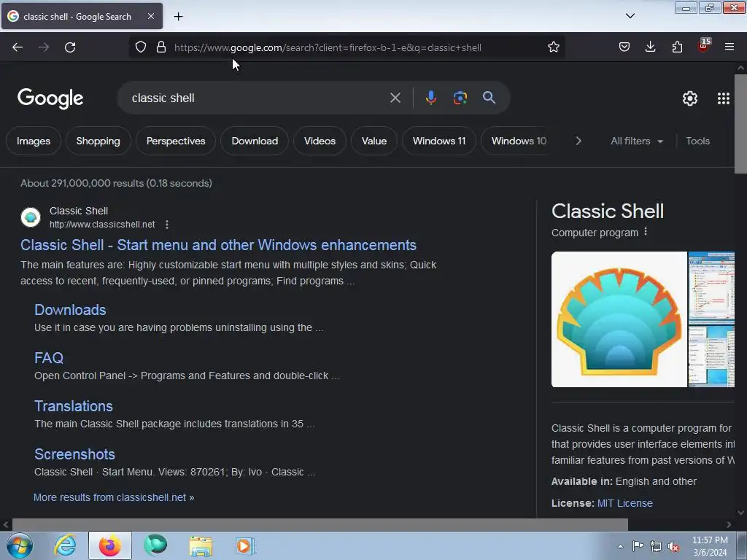
Task: Click the URL address bar text
Action: pos(328,47)
